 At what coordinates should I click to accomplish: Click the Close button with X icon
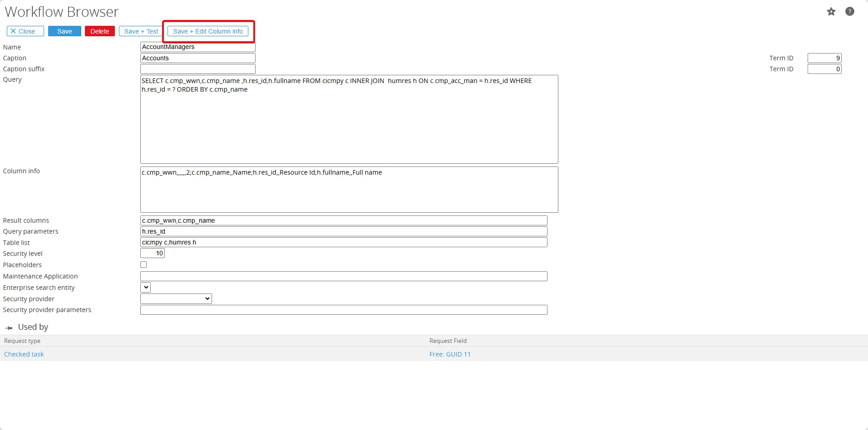[x=25, y=31]
